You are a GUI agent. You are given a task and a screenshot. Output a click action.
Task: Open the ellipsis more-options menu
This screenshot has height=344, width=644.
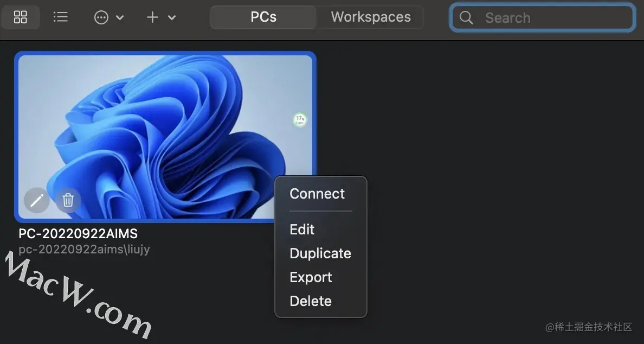point(101,17)
